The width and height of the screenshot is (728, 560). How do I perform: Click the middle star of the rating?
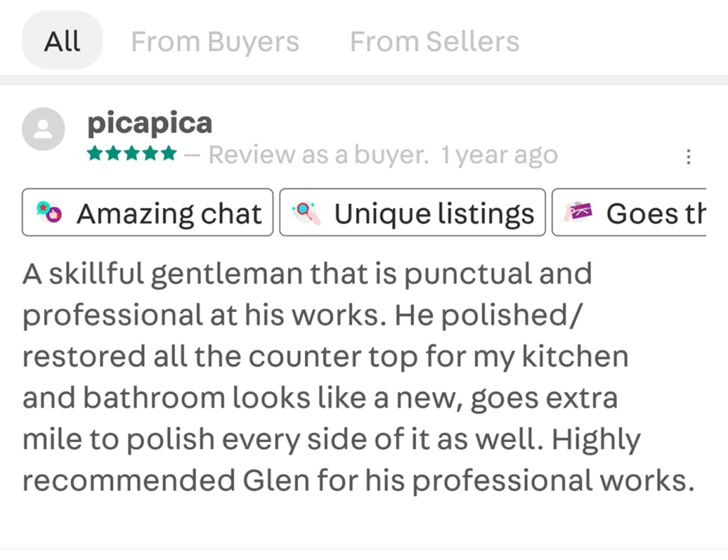[x=132, y=154]
